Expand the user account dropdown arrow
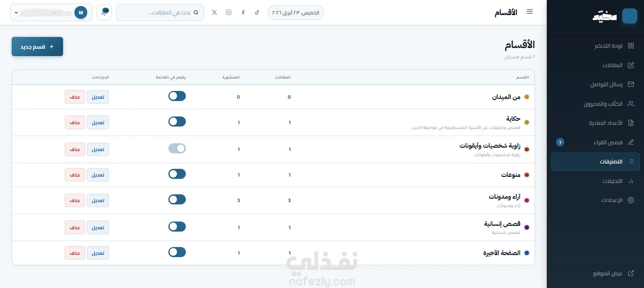This screenshot has width=644, height=288. click(16, 13)
